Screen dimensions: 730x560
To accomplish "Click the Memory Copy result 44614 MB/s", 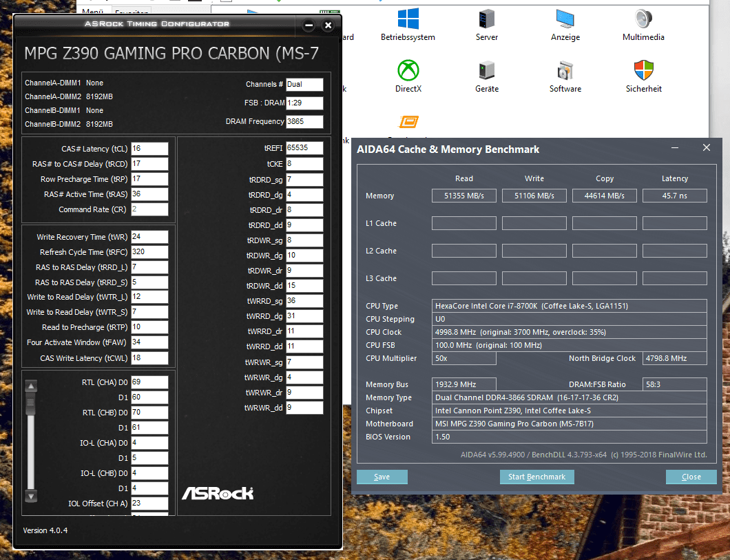I will [x=604, y=196].
